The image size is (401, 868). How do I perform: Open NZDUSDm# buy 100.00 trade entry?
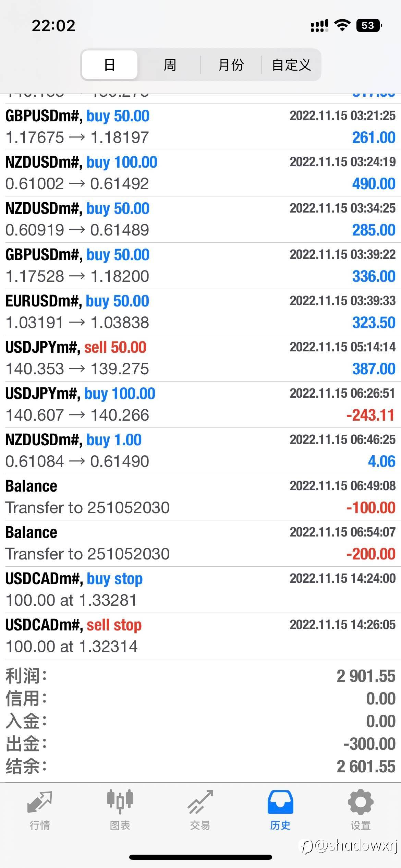(x=200, y=173)
